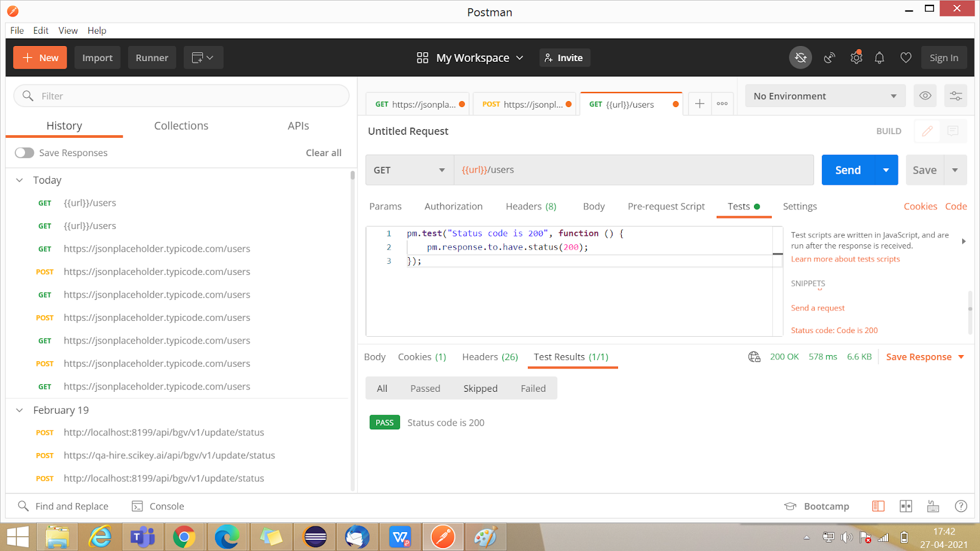Open the notifications bell icon

pos(880,58)
